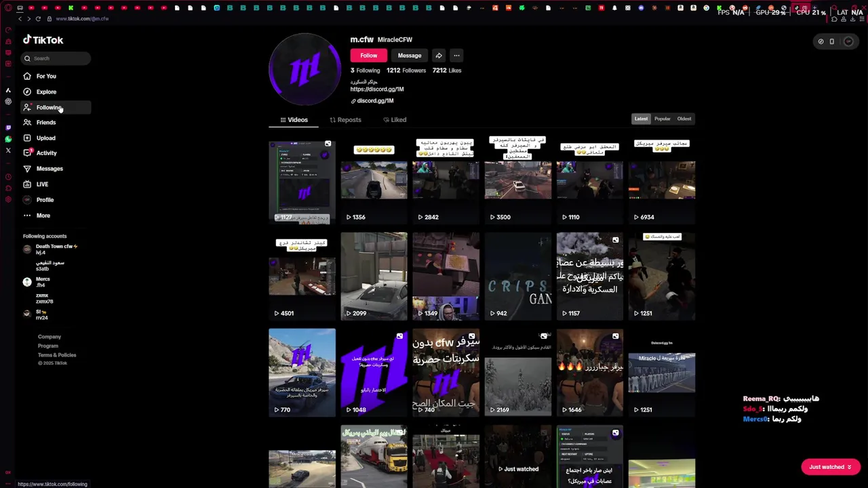
Task: Expand the Company footer section
Action: click(x=50, y=337)
